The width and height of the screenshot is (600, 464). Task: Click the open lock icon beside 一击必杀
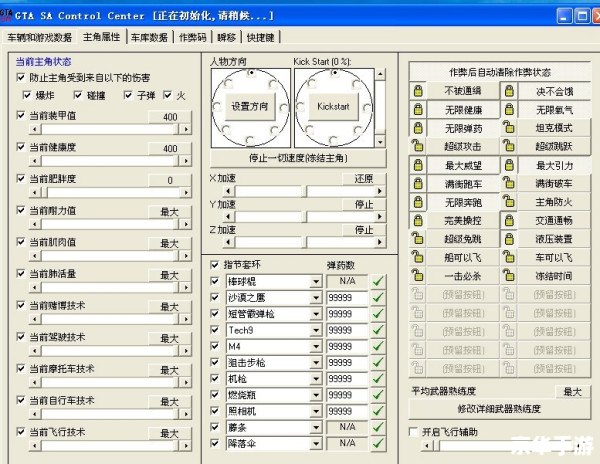[x=417, y=275]
